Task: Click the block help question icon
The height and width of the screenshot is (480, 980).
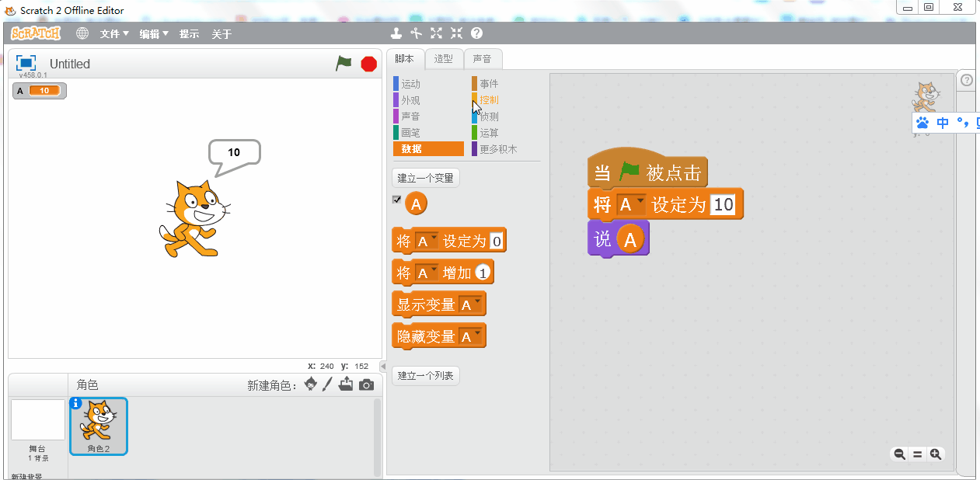Action: point(477,33)
